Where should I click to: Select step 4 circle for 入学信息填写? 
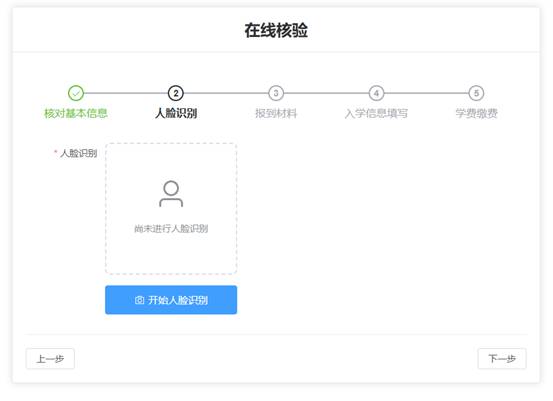[x=376, y=93]
